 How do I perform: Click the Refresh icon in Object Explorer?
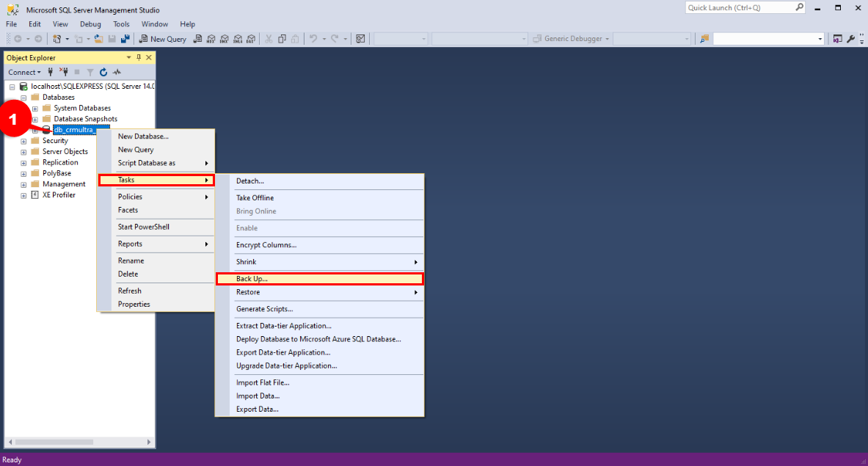tap(103, 72)
